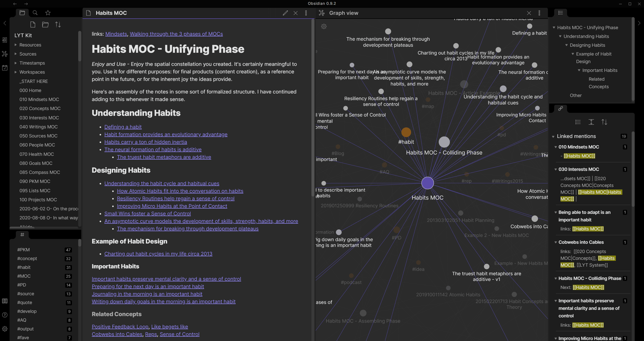Viewport: 644px width, 341px height.
Task: Collapse the left sidebar arrow
Action: click(x=5, y=23)
